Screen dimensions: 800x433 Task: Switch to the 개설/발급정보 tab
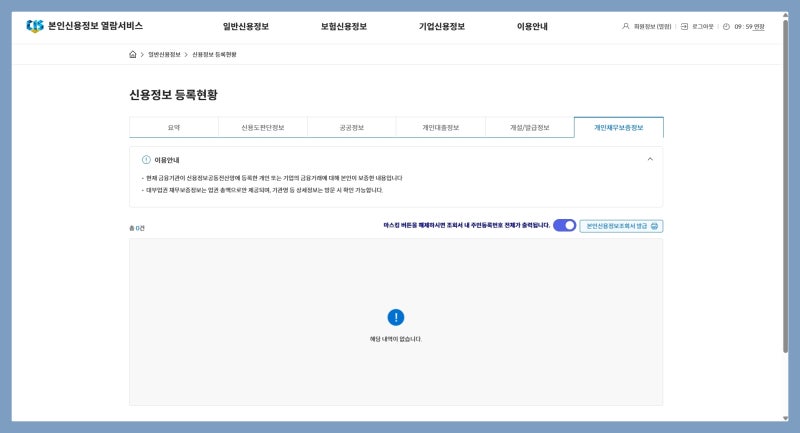(530, 128)
